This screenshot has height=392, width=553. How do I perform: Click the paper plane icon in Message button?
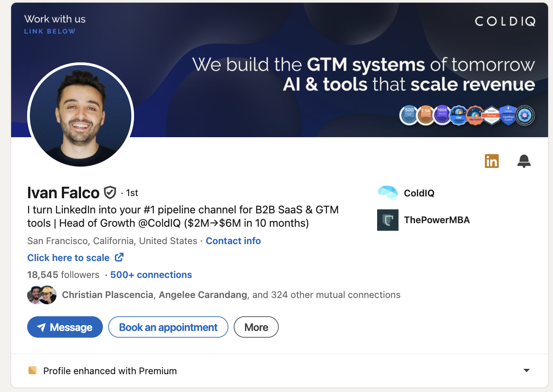(41, 328)
